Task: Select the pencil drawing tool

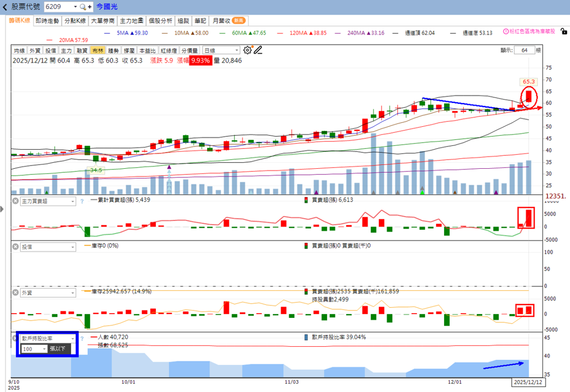Action: 258,50
